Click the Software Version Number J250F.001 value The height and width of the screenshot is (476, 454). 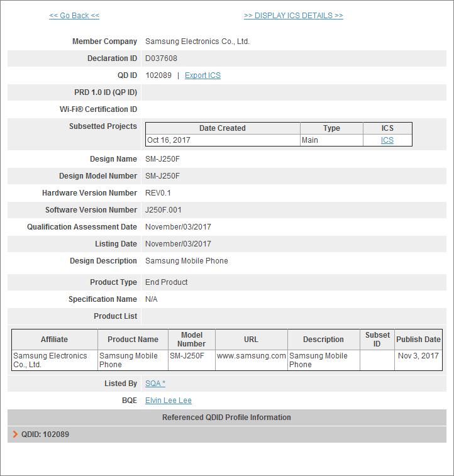pos(163,210)
